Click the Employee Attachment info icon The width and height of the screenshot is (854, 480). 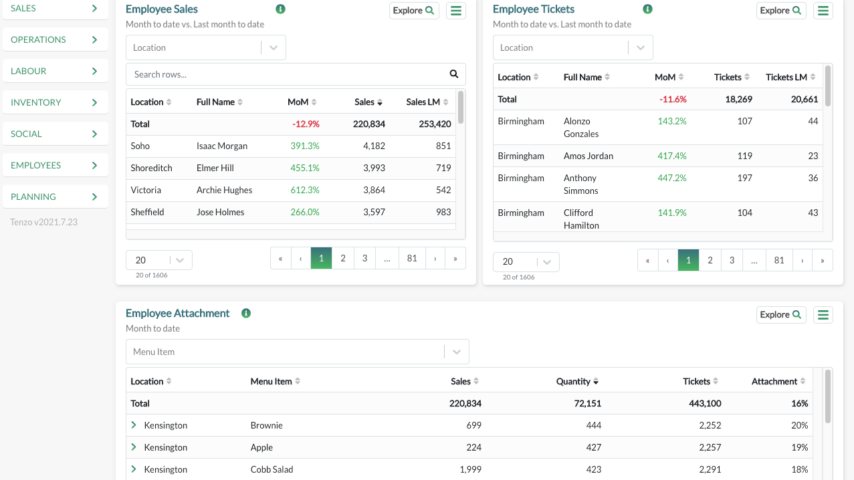click(246, 313)
